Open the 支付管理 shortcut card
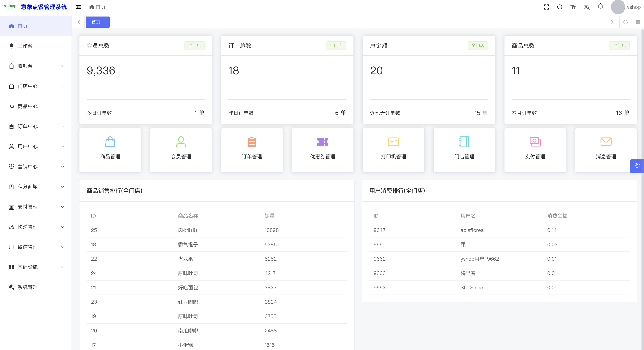The image size is (644, 350). coord(535,150)
